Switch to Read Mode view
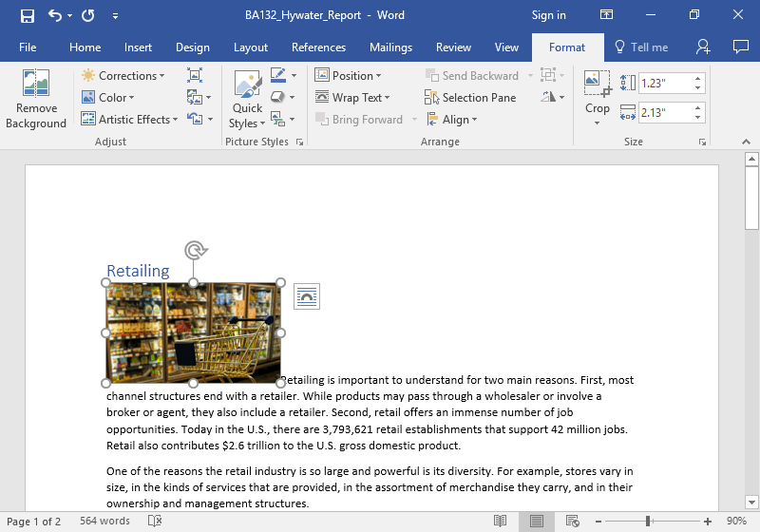This screenshot has width=760, height=532. 500,522
